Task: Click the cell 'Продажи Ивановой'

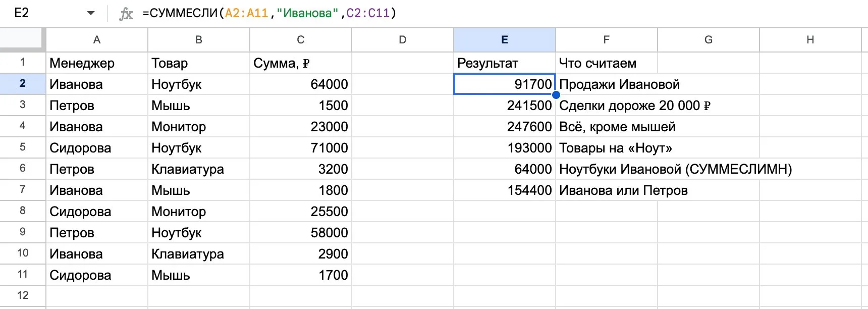Action: tap(619, 84)
